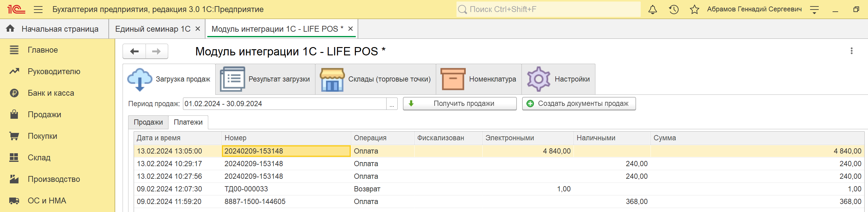Switch to the Продажи sub-tab
This screenshot has width=868, height=212.
point(148,122)
